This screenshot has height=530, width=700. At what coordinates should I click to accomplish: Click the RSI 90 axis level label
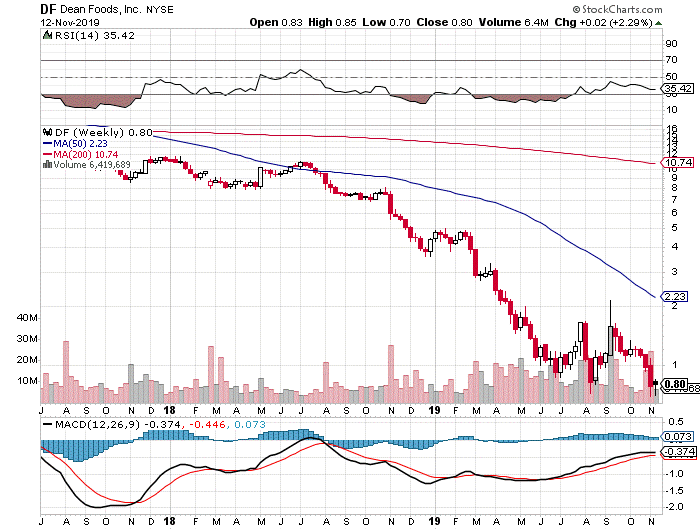click(x=671, y=44)
